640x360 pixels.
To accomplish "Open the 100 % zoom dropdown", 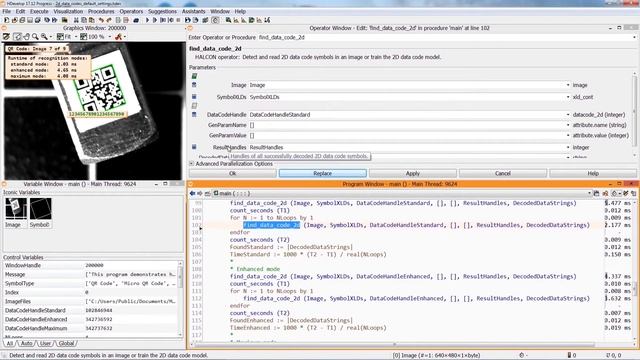I will [x=110, y=37].
